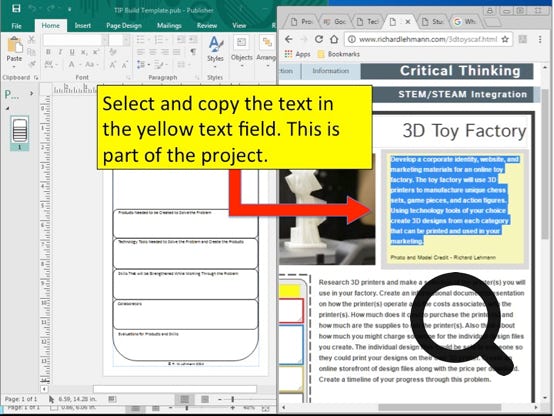The image size is (554, 416).
Task: Click the browser back arrow
Action: tap(289, 39)
